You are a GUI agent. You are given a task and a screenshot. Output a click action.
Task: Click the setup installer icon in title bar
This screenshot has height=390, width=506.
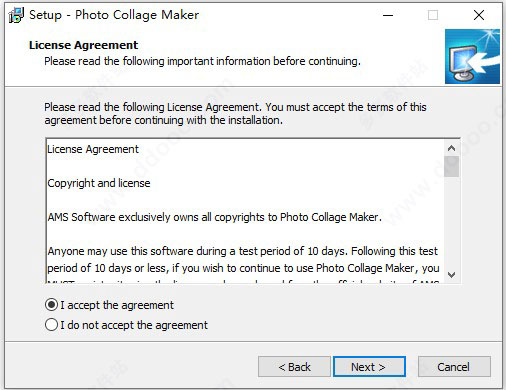pyautogui.click(x=16, y=15)
